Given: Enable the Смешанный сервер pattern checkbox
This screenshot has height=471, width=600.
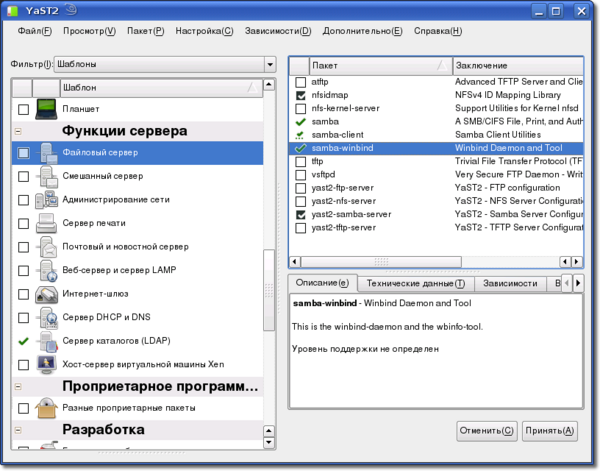Looking at the screenshot, I should (23, 177).
